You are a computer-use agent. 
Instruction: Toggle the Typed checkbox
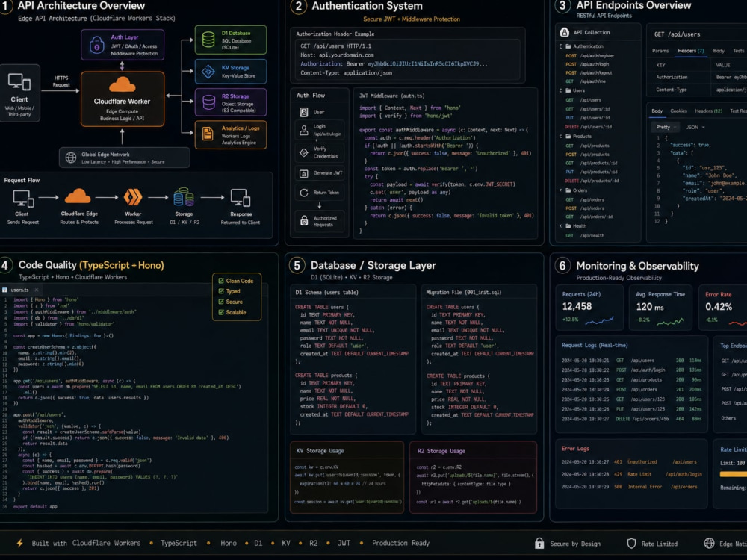click(x=221, y=291)
